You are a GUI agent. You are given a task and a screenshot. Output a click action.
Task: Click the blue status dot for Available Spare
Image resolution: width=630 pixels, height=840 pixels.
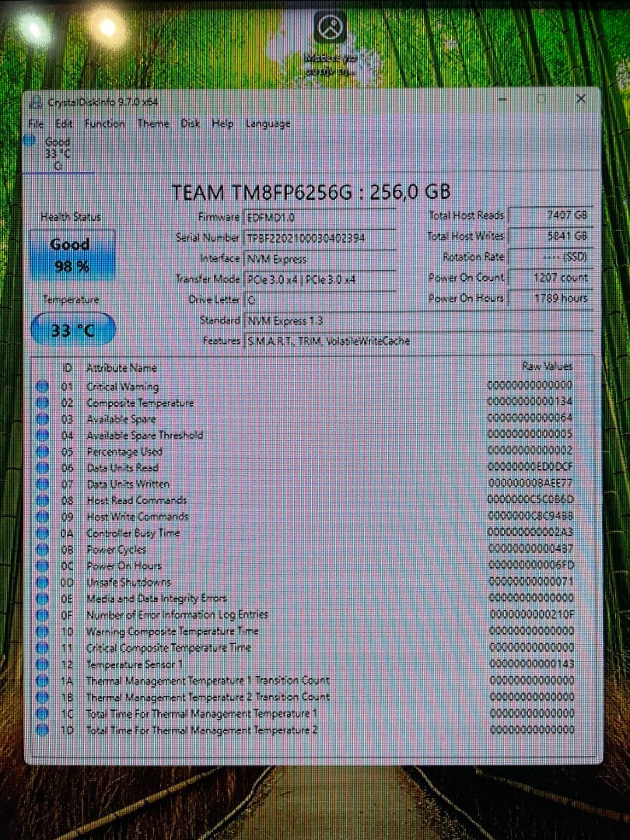(x=42, y=419)
